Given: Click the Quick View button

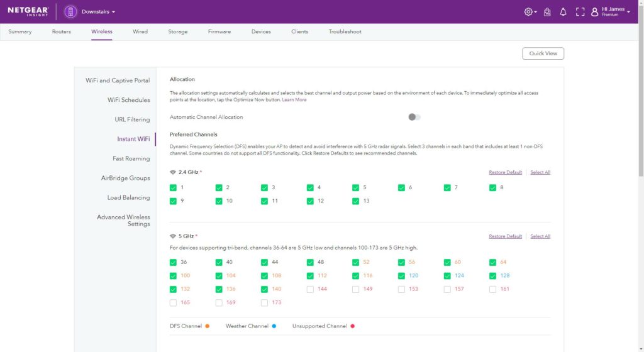Looking at the screenshot, I should [x=543, y=53].
